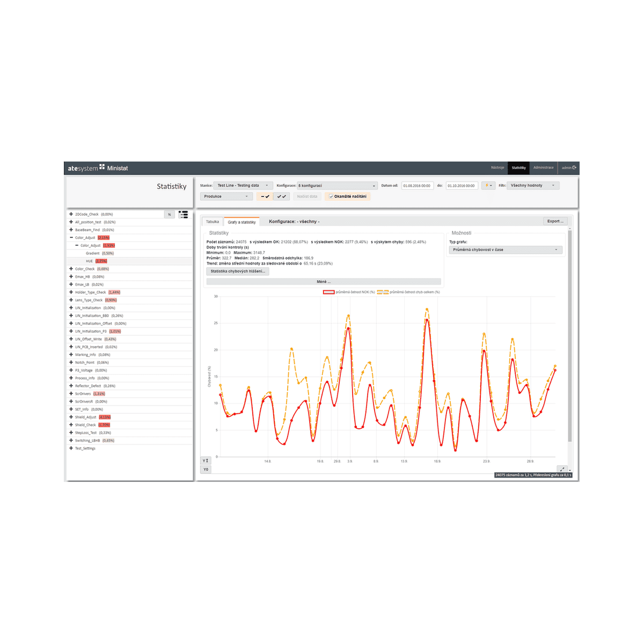Click the Y0 axis zero button
The height and width of the screenshot is (644, 644).
click(x=206, y=470)
